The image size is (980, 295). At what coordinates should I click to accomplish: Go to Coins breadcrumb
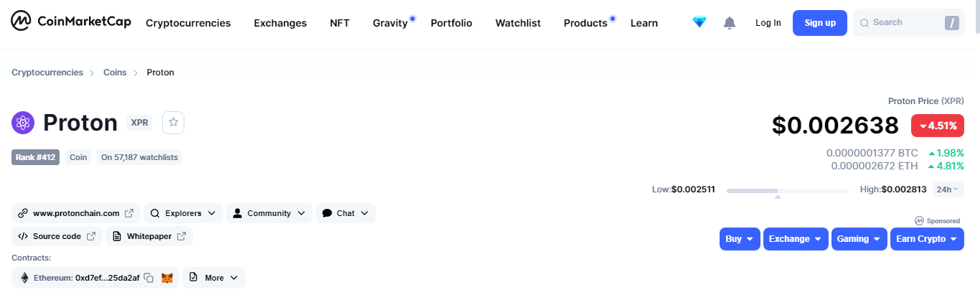115,72
